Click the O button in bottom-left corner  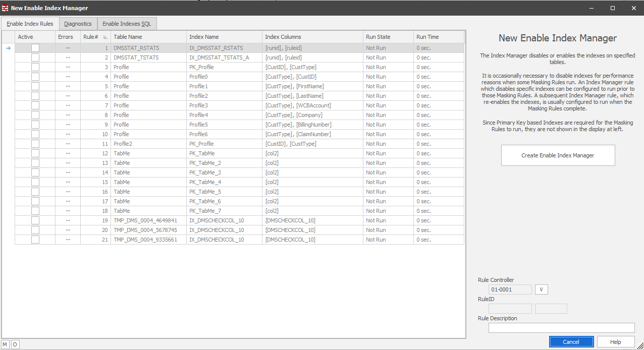click(15, 344)
